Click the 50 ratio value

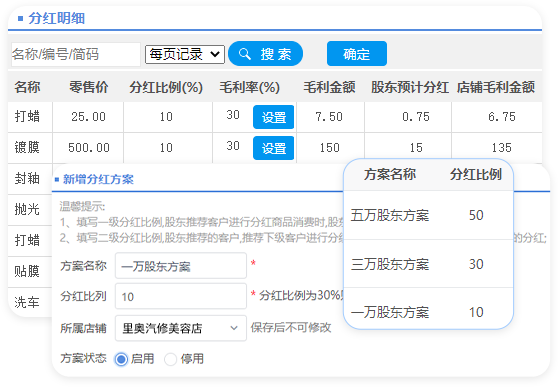click(476, 215)
